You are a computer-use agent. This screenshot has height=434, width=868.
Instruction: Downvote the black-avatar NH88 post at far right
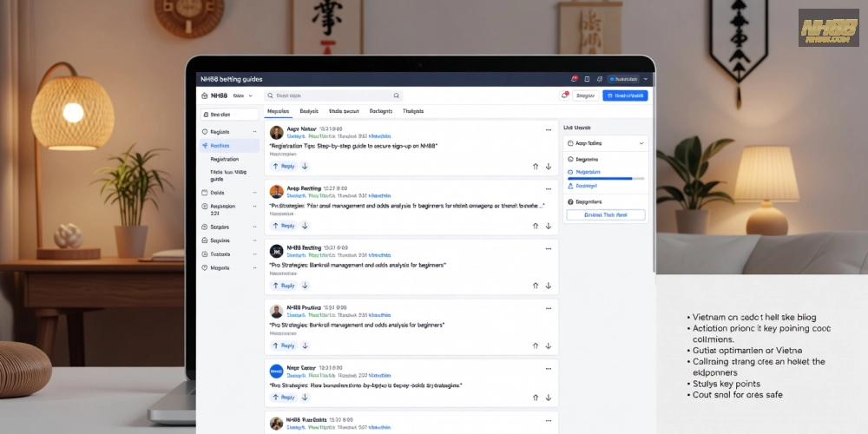(549, 286)
